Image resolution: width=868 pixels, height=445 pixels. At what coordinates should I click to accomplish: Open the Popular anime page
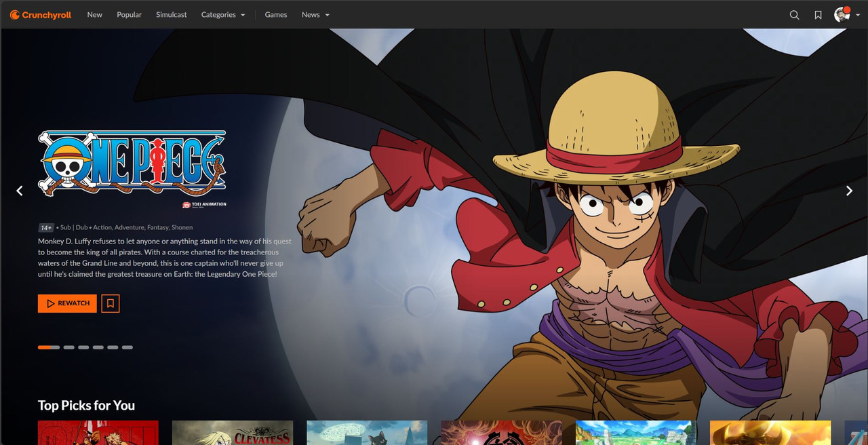(129, 14)
